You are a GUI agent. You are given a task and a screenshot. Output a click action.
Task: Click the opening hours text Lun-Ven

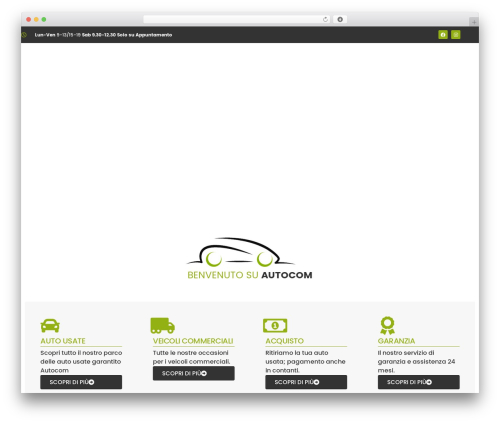pos(103,35)
